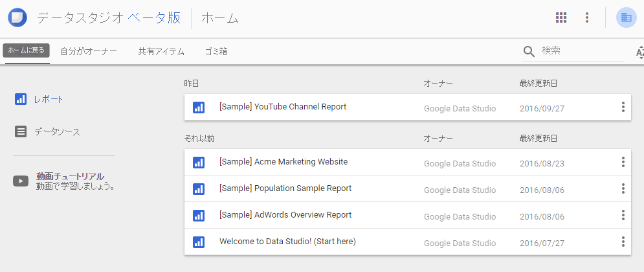
Task: Open more options for Welcome to Data Studio
Action: tap(623, 242)
